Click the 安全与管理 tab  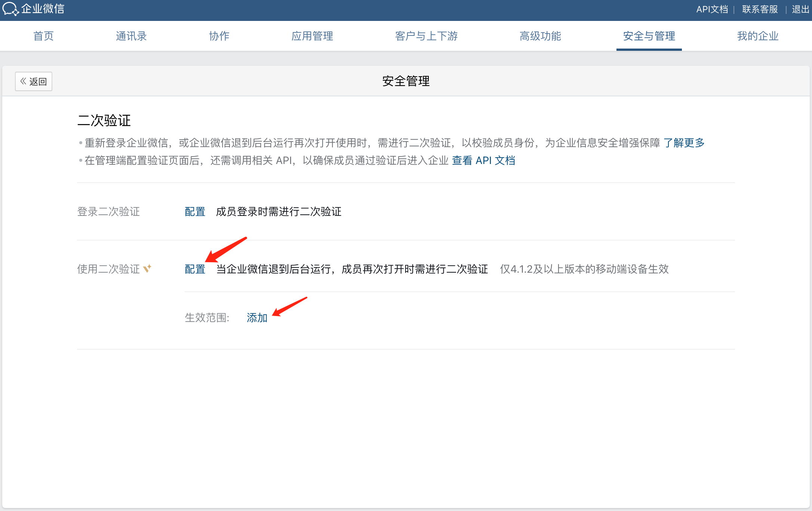coord(649,36)
